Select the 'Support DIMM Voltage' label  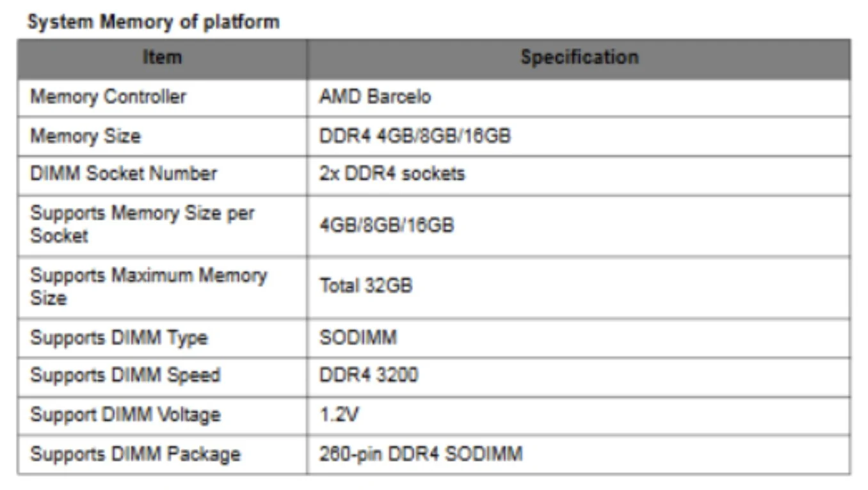125,415
